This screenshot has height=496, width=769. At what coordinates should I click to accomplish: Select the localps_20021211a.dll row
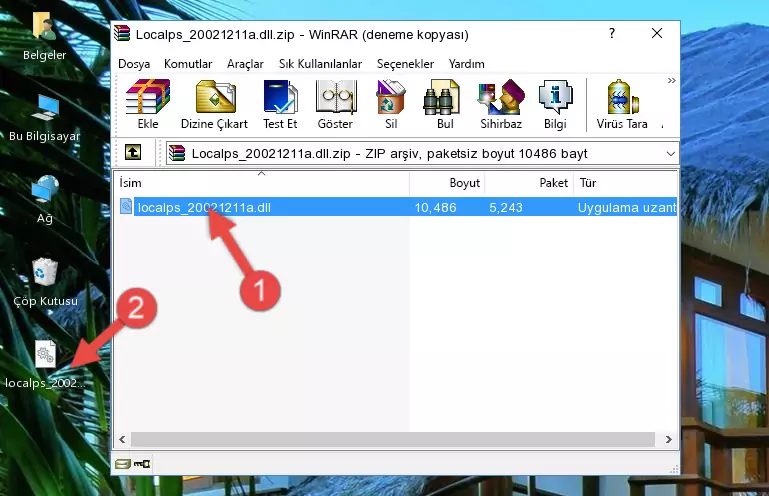click(x=398, y=207)
